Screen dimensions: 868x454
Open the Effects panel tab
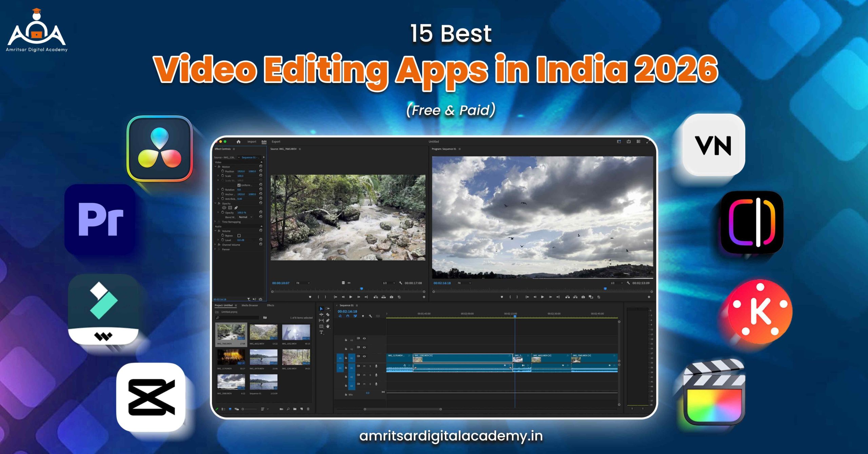coord(271,305)
